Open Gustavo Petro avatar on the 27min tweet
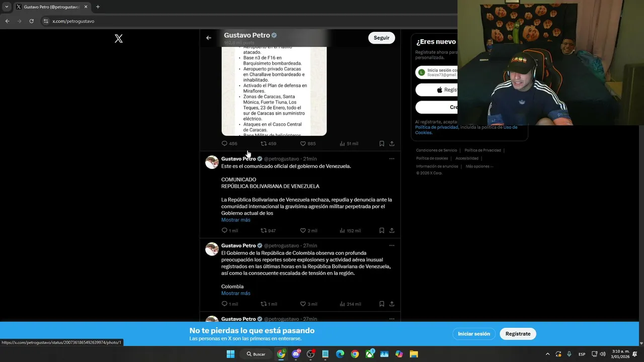Image resolution: width=644 pixels, height=362 pixels. (212, 249)
